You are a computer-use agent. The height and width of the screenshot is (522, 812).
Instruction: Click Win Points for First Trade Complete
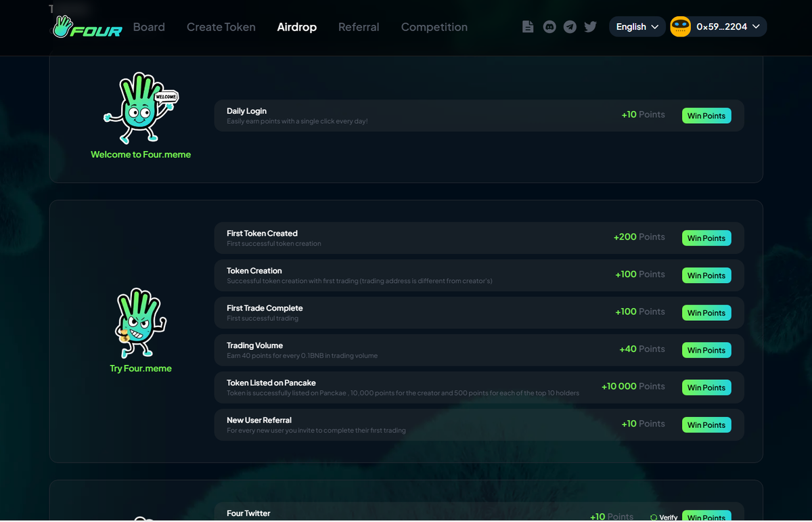click(x=706, y=313)
